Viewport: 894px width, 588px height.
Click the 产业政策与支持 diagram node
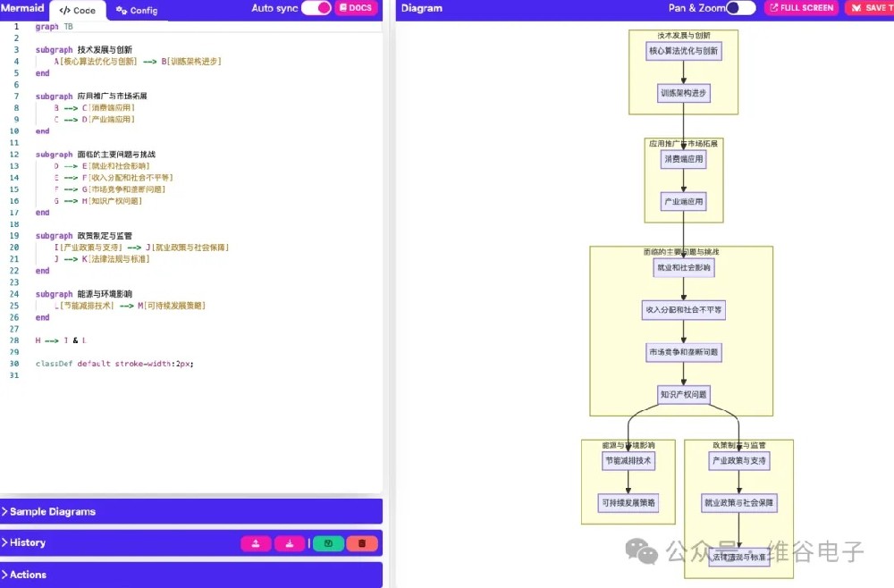(x=738, y=461)
